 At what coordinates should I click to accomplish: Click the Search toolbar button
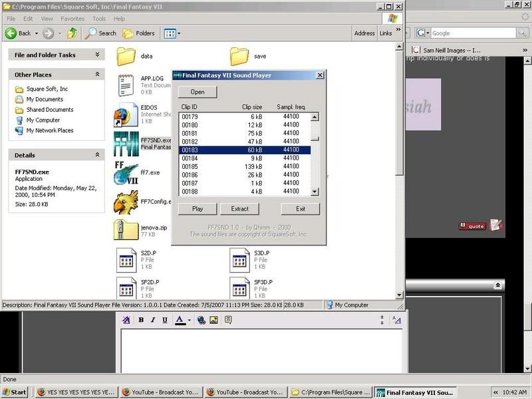click(x=100, y=33)
